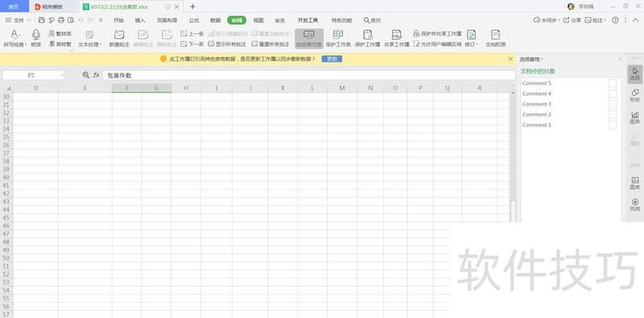The width and height of the screenshot is (644, 318).
Task: Expand the 修订 track changes dropdown
Action: [x=477, y=44]
